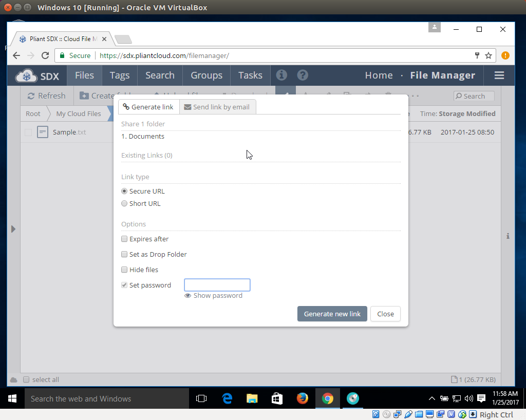Open the Tasks menu tab
Viewport: 526px width, 420px height.
pyautogui.click(x=250, y=75)
